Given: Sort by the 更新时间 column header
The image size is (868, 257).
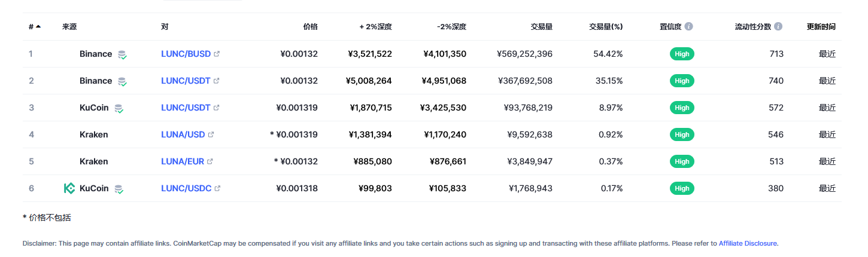Looking at the screenshot, I should pyautogui.click(x=821, y=27).
